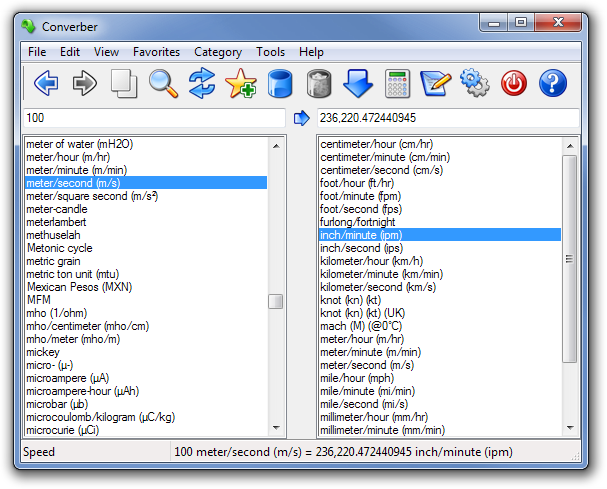
Task: Click the gray trash bin icon
Action: pos(319,83)
